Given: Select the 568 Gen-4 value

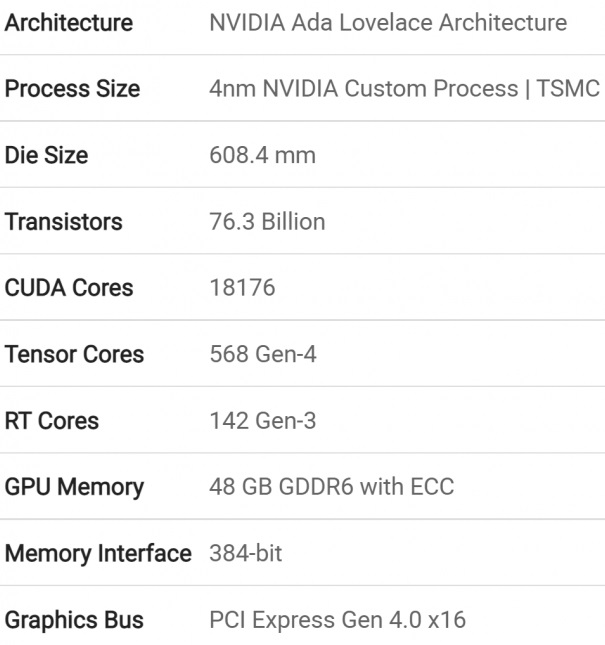Looking at the screenshot, I should [x=263, y=354].
